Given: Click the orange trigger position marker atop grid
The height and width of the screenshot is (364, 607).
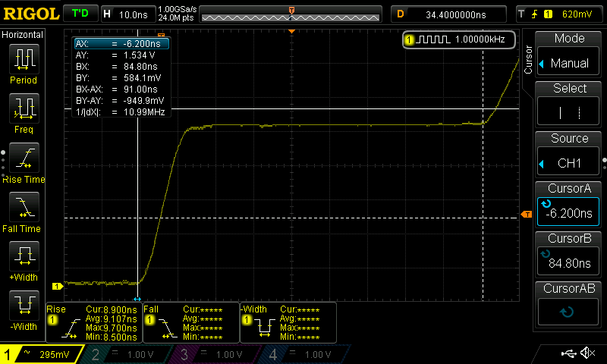Looking at the screenshot, I should [x=292, y=31].
